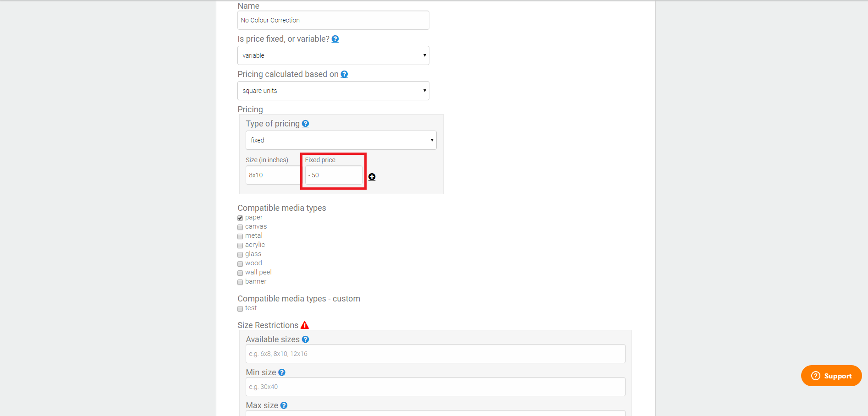Enable the canvas media type checkbox

(x=240, y=227)
